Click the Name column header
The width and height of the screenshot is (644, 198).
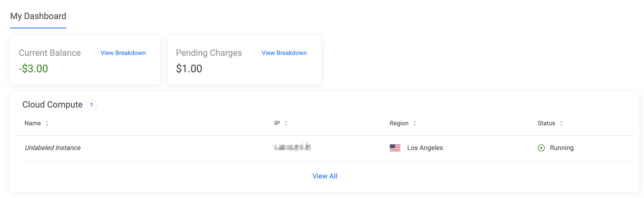33,123
